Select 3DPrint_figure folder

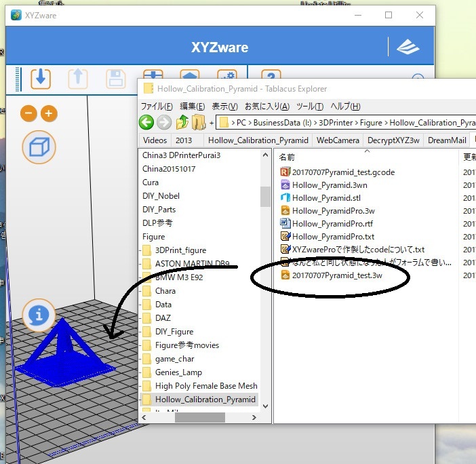180,250
